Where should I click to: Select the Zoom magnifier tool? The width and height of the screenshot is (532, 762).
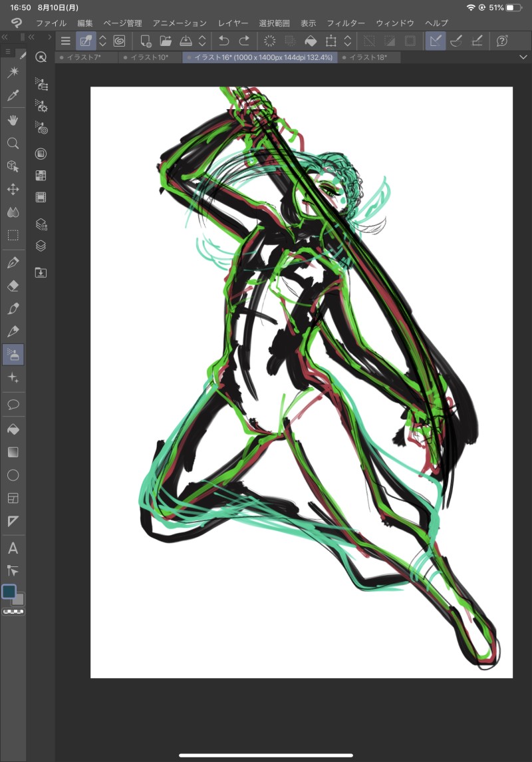[13, 143]
